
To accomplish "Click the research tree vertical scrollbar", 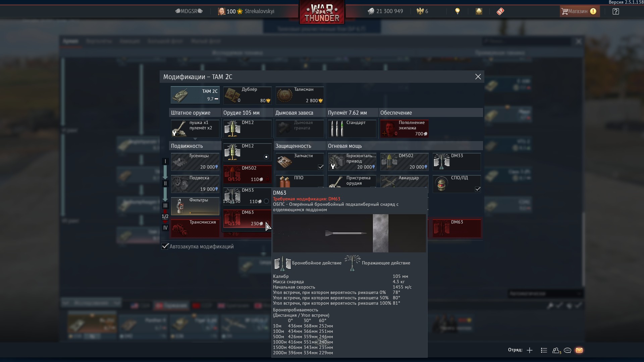I will tap(584, 249).
